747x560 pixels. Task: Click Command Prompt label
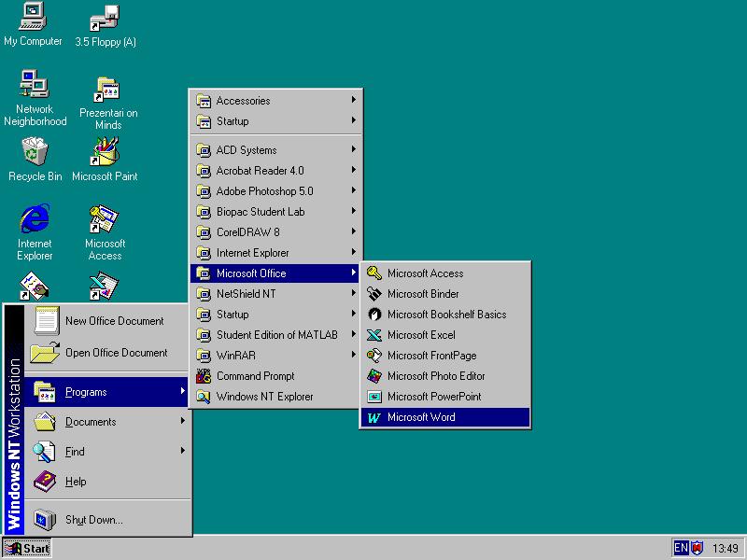click(255, 376)
